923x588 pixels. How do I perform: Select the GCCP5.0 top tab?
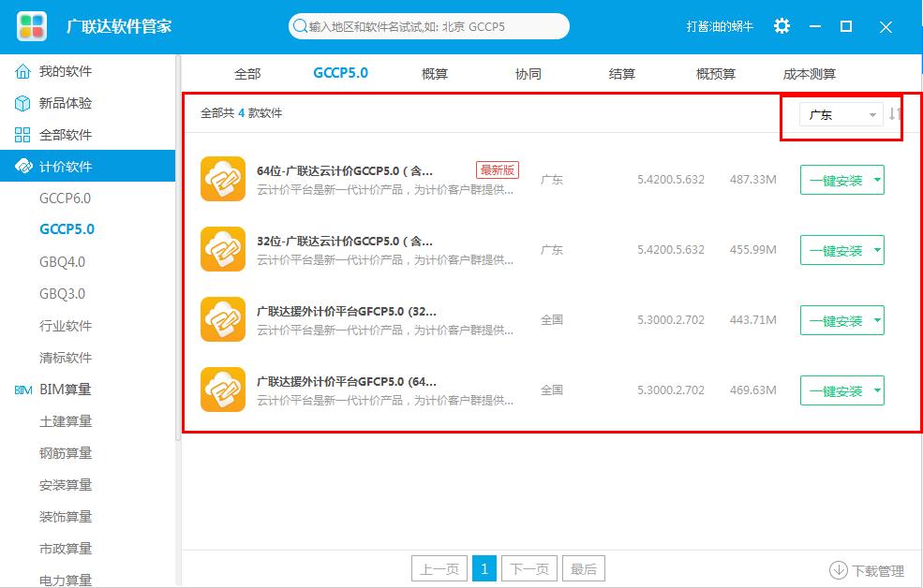[340, 73]
